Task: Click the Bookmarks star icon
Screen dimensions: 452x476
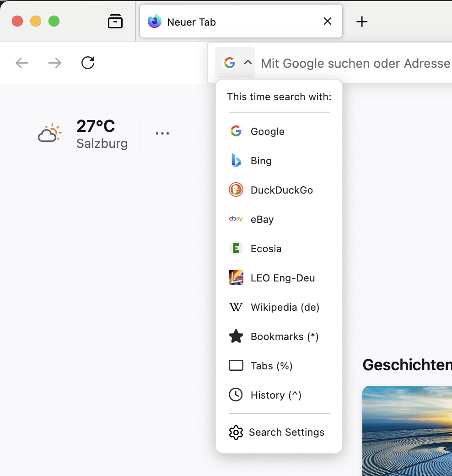Action: (x=236, y=337)
